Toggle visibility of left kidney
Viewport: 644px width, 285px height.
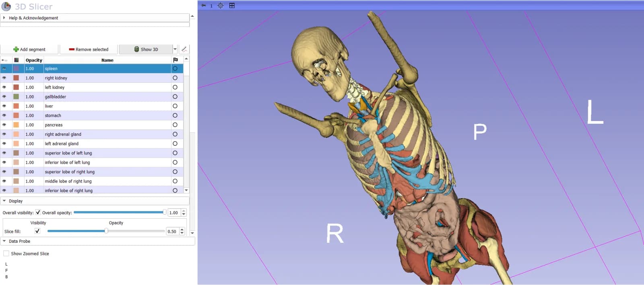(x=4, y=87)
